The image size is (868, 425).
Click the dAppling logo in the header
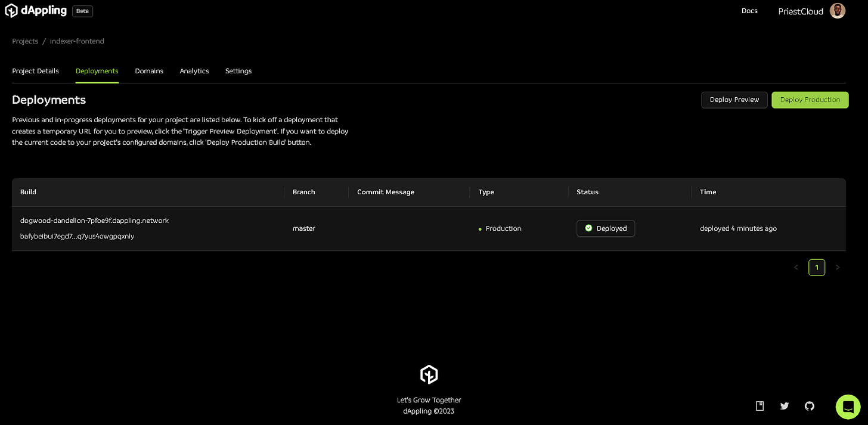(x=36, y=11)
